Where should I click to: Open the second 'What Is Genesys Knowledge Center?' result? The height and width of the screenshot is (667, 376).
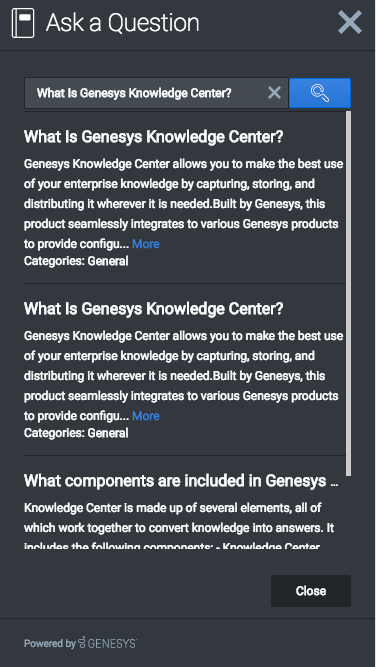click(154, 309)
